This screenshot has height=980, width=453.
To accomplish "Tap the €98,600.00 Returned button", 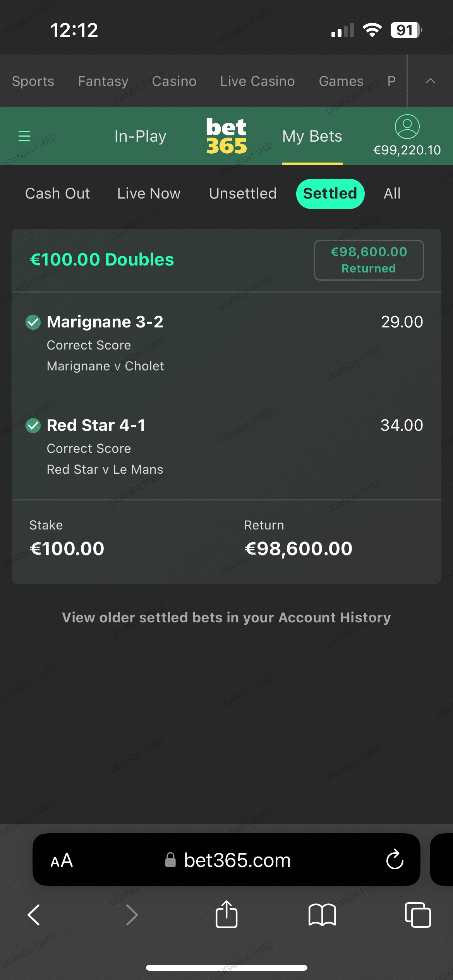I will 369,260.
